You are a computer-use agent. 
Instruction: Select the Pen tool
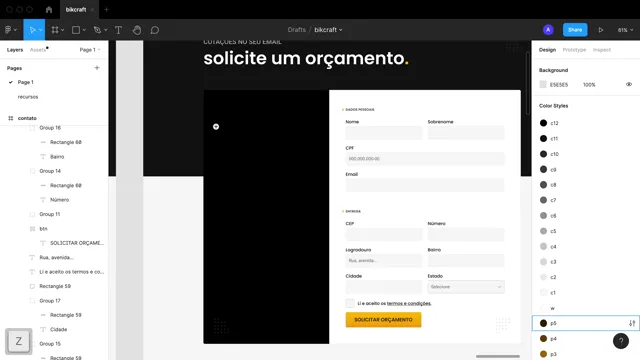[x=97, y=30]
